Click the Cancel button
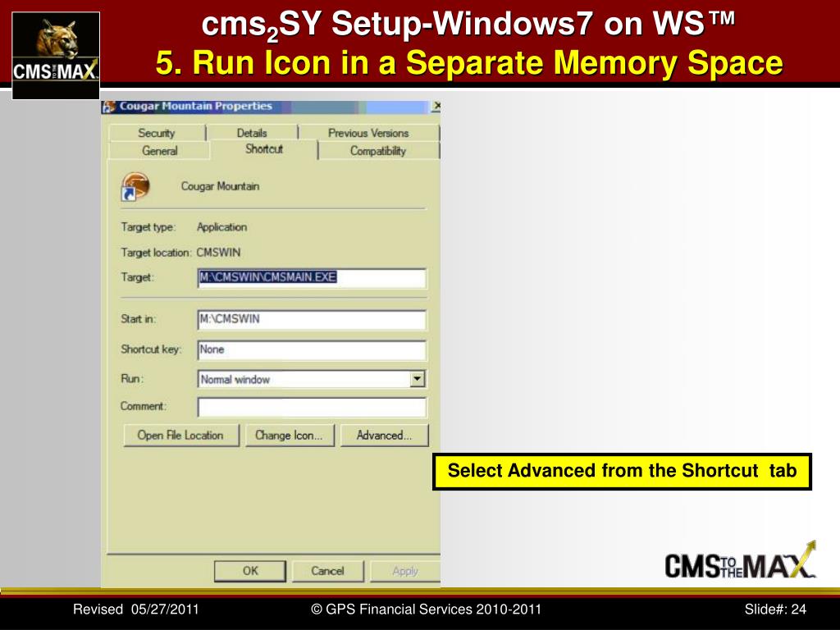840x630 pixels. [328, 571]
